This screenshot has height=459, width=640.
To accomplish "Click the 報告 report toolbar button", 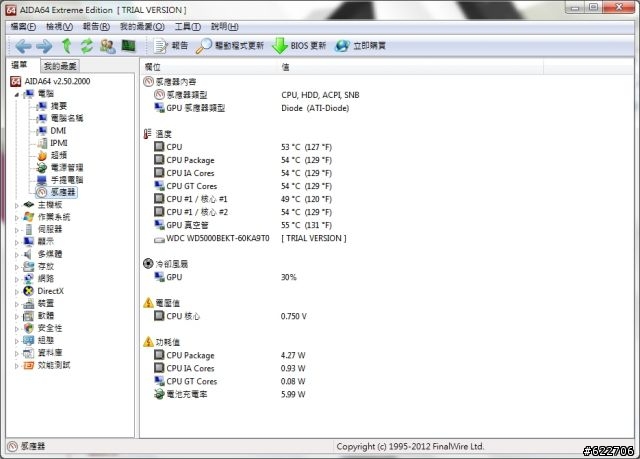I will 171,46.
